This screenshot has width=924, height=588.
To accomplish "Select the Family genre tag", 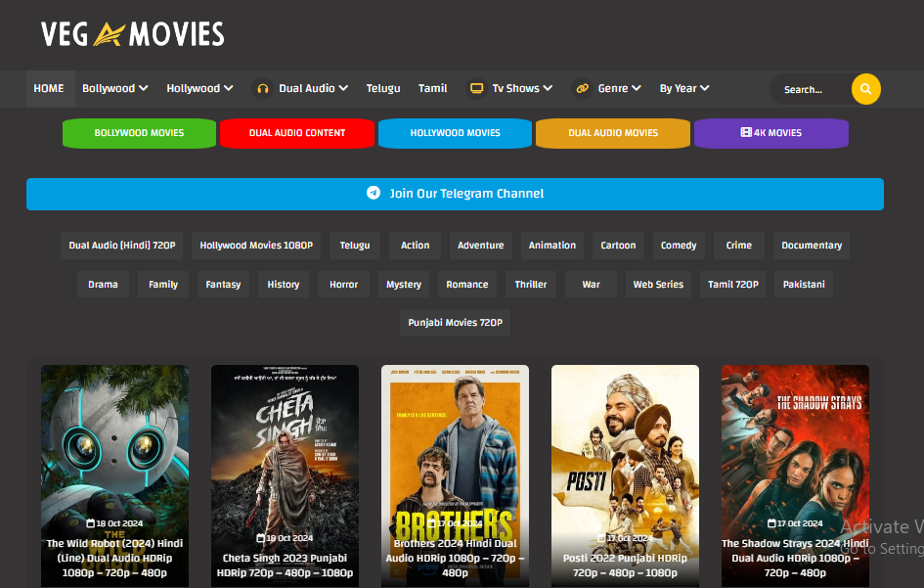I will [x=163, y=285].
